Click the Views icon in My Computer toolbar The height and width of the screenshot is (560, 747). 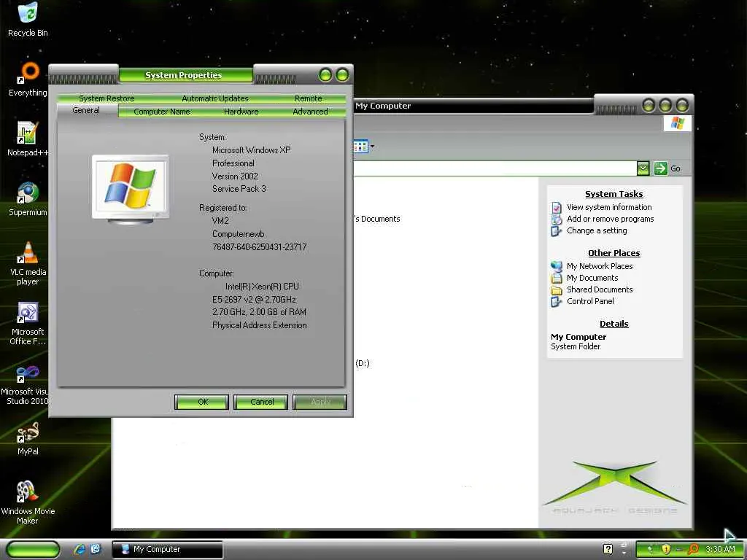coord(361,147)
